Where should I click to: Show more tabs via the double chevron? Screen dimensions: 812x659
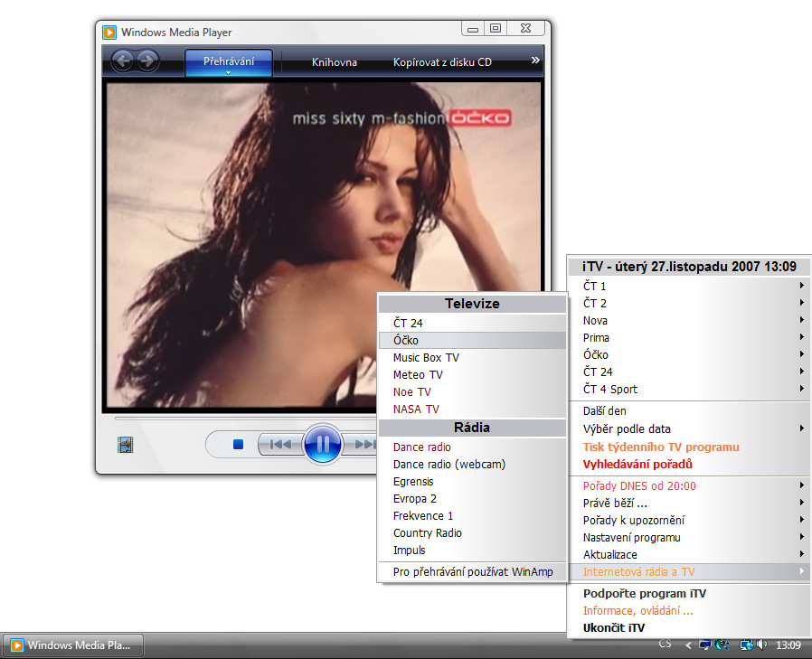coord(535,60)
